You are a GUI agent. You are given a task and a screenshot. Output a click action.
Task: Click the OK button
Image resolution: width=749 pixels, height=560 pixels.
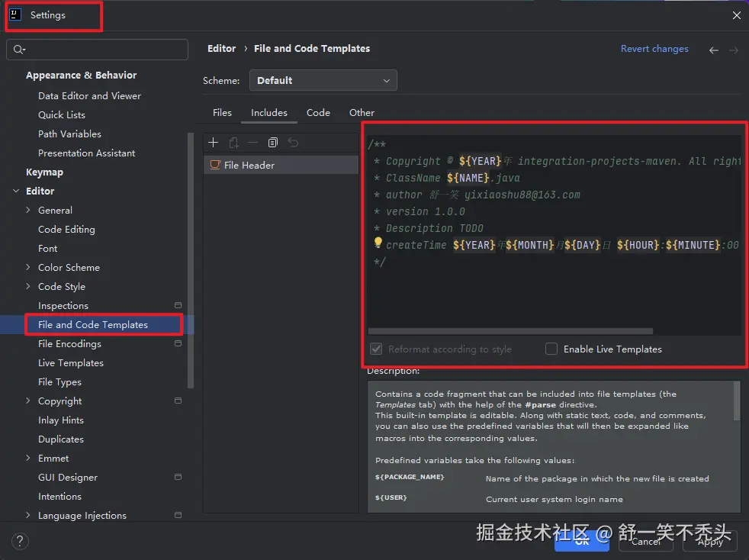click(x=582, y=542)
